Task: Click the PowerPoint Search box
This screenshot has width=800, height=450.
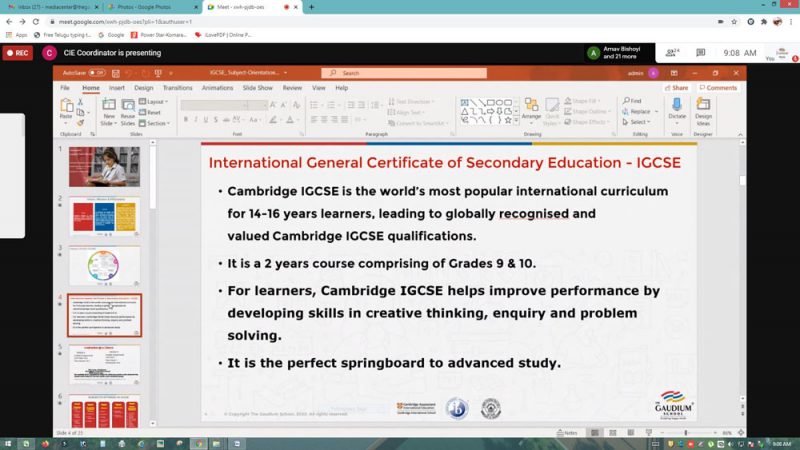Action: (x=404, y=73)
